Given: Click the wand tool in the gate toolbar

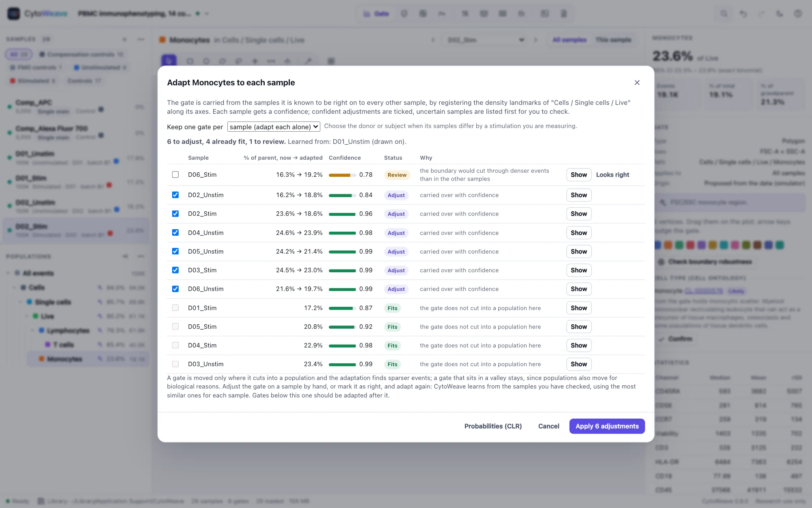Looking at the screenshot, I should click(x=309, y=61).
